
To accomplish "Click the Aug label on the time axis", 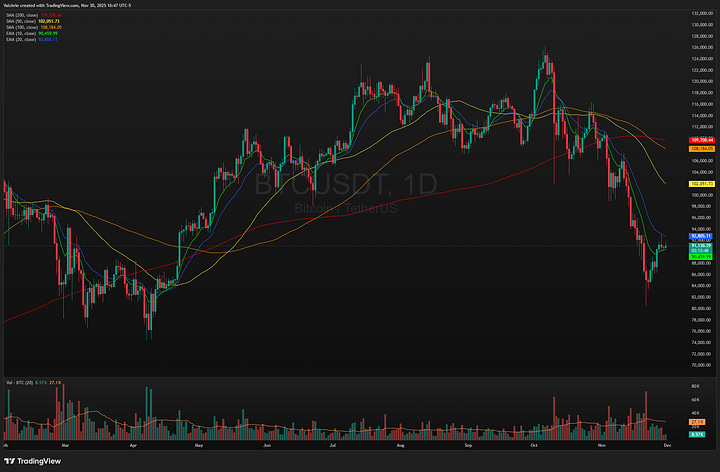I will pyautogui.click(x=400, y=445).
